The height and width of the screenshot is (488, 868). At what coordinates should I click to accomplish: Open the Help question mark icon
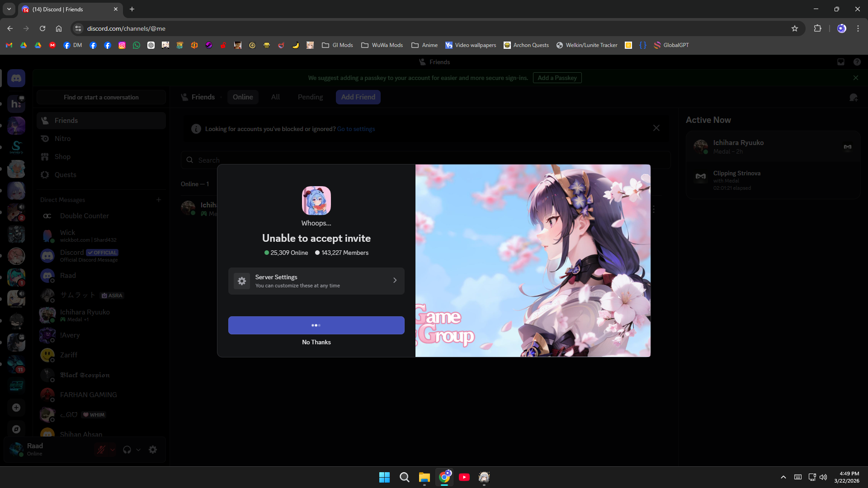(x=857, y=62)
